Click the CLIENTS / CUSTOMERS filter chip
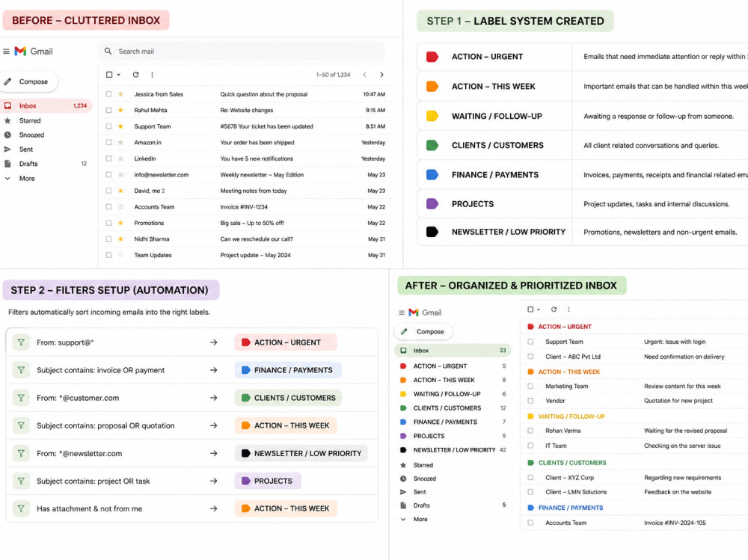Viewport: 748px width, 560px height. pyautogui.click(x=288, y=397)
